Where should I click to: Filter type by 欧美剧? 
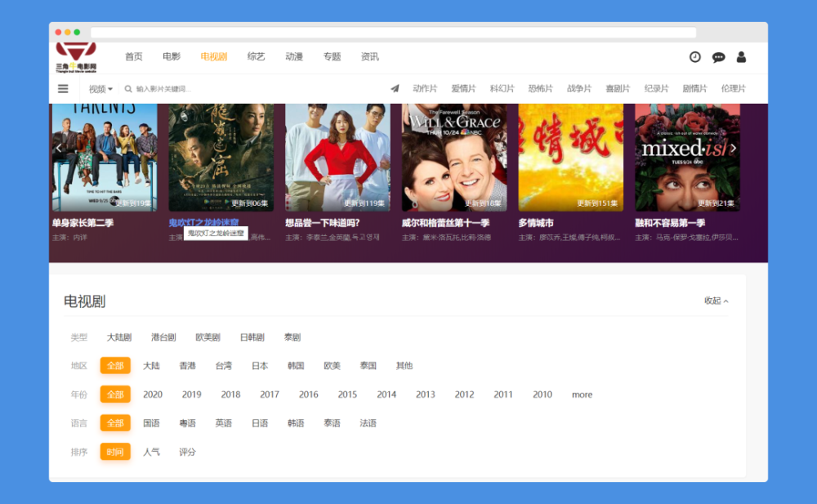pos(208,337)
